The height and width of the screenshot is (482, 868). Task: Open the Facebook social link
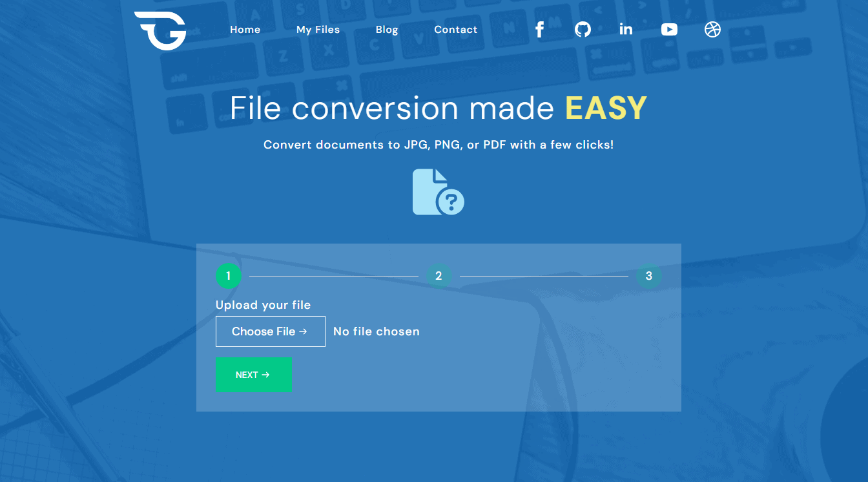coord(540,30)
